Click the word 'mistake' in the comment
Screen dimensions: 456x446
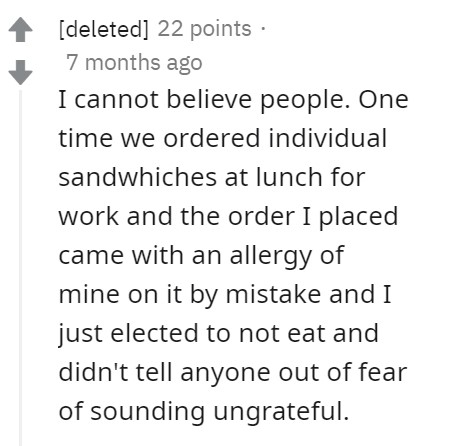click(x=273, y=294)
